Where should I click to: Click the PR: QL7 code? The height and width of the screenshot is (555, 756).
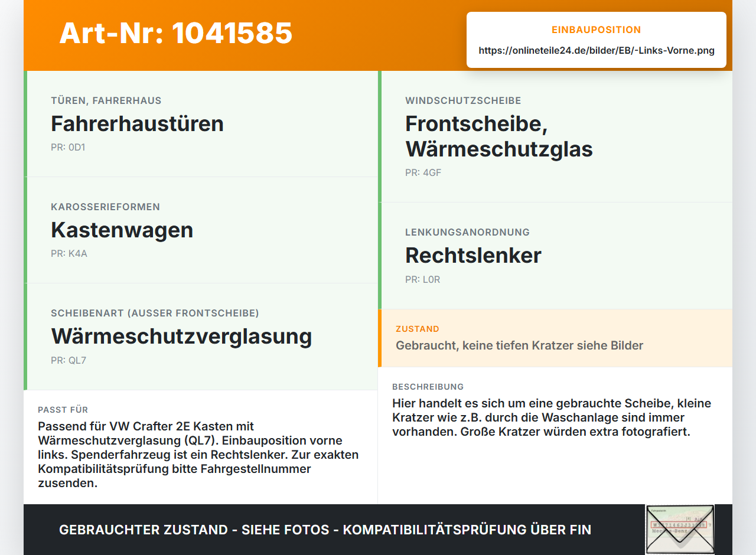point(69,360)
